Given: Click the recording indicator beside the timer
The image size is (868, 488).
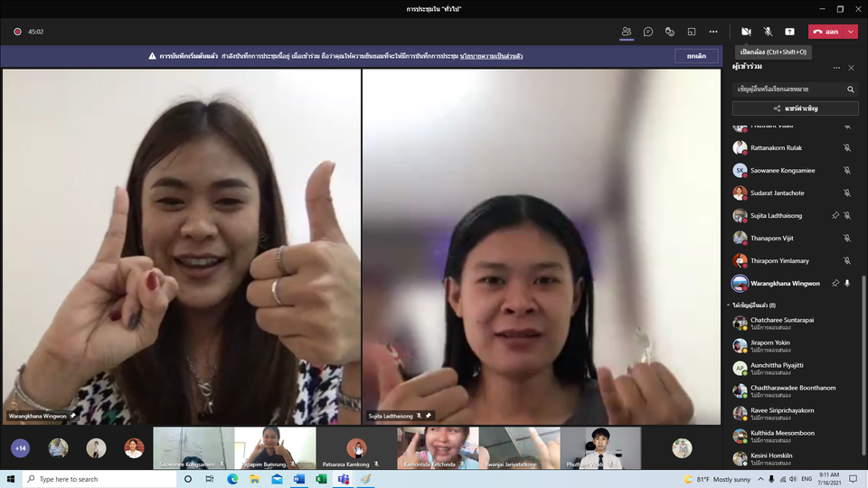Looking at the screenshot, I should point(18,32).
